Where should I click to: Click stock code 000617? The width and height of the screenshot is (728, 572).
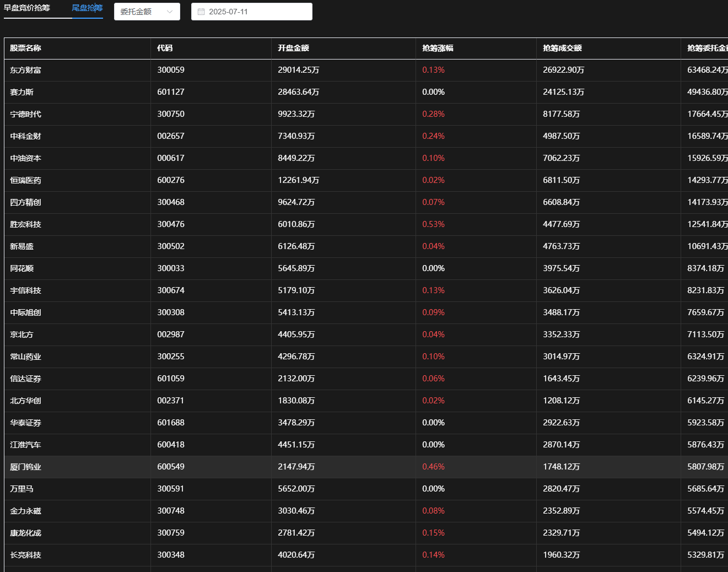[x=171, y=158]
